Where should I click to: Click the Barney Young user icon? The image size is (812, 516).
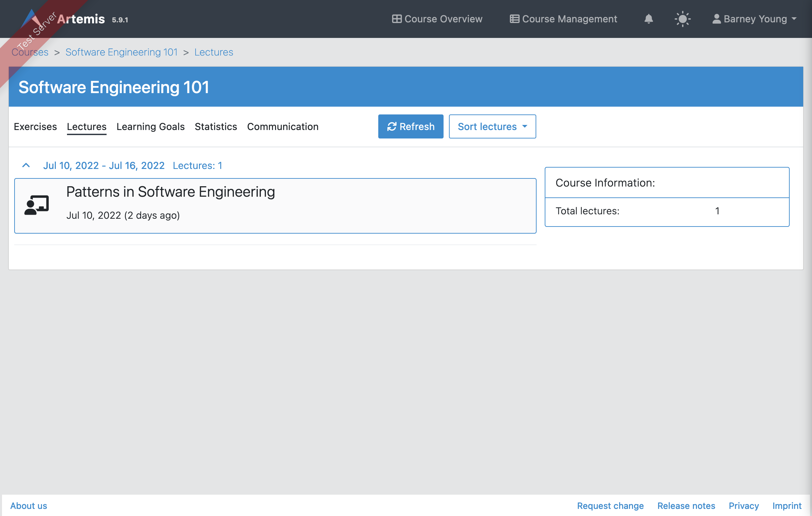coord(716,19)
